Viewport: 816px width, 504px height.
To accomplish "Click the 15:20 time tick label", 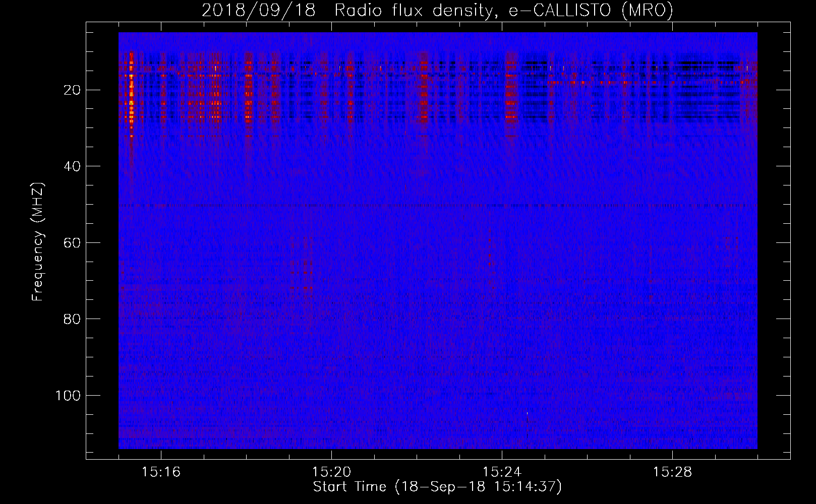I will pos(331,472).
